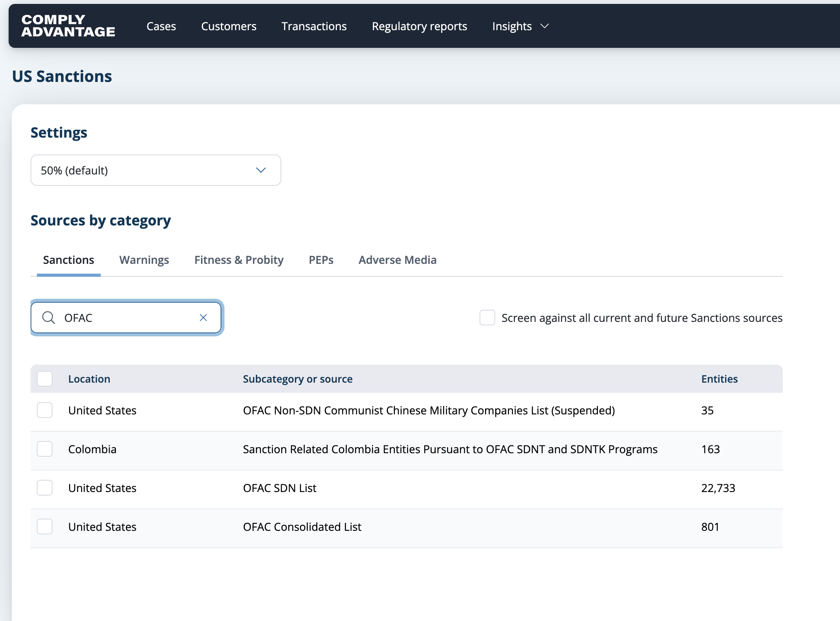Viewport: 840px width, 621px height.
Task: Click into the OFAC search field
Action: click(126, 318)
